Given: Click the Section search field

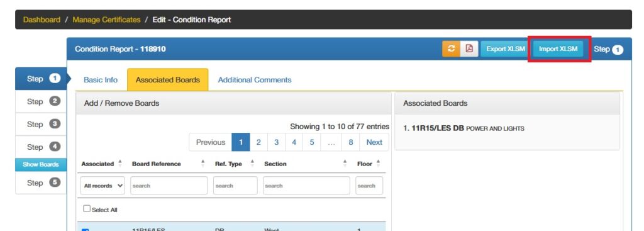Looking at the screenshot, I should [x=306, y=186].
